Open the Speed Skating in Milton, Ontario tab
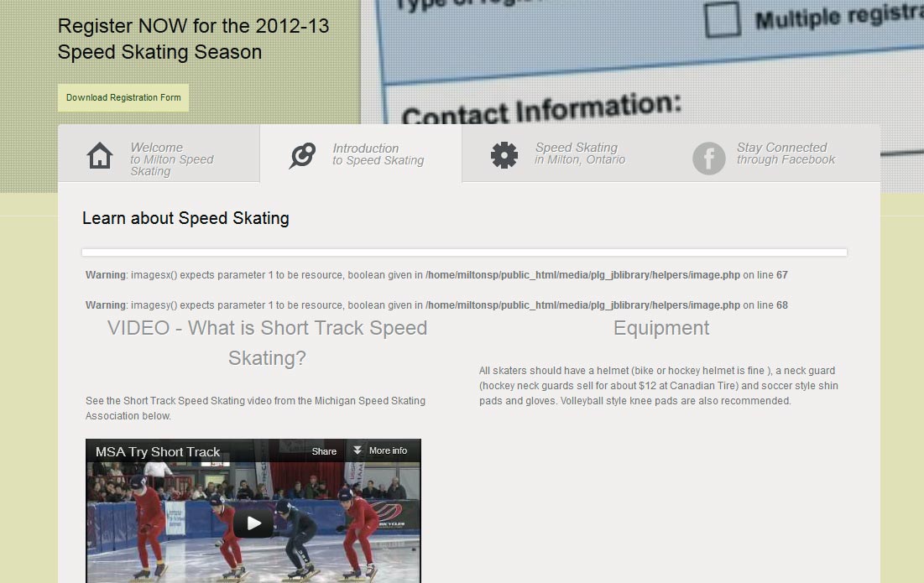This screenshot has height=583, width=924. pos(563,154)
